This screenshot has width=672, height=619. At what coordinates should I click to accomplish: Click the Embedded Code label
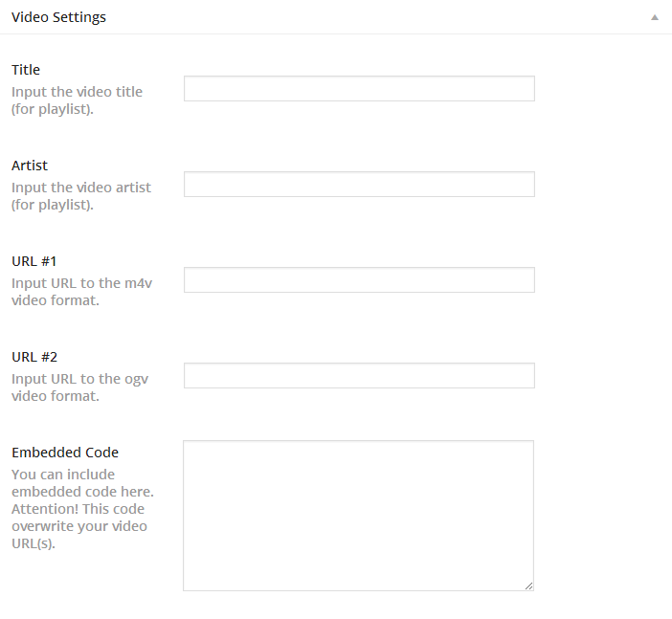click(x=65, y=453)
